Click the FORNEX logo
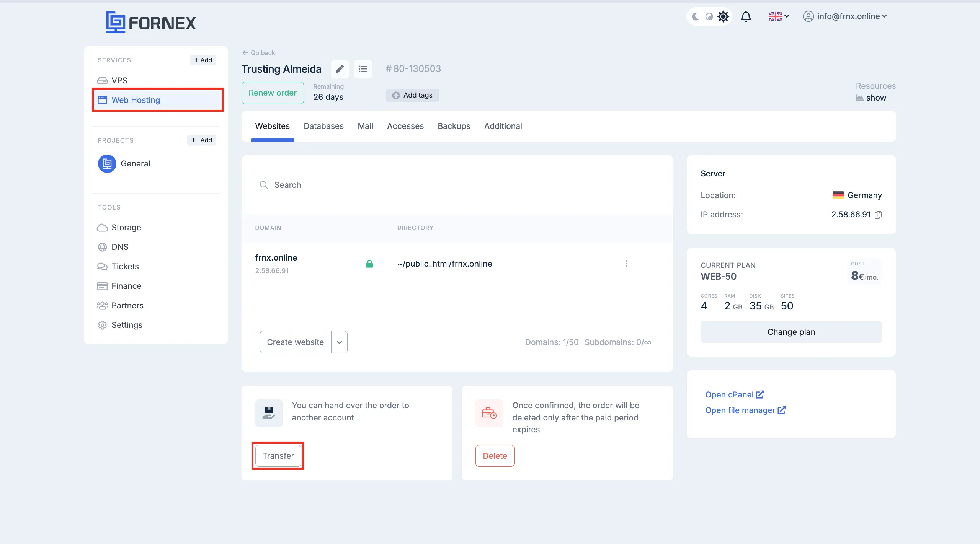 [151, 22]
